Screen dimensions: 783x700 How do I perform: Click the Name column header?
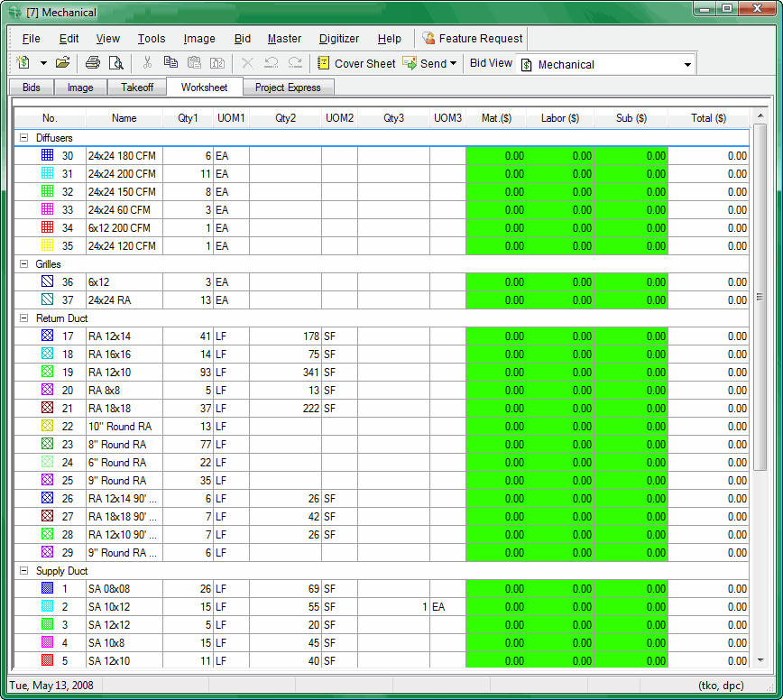[x=124, y=118]
